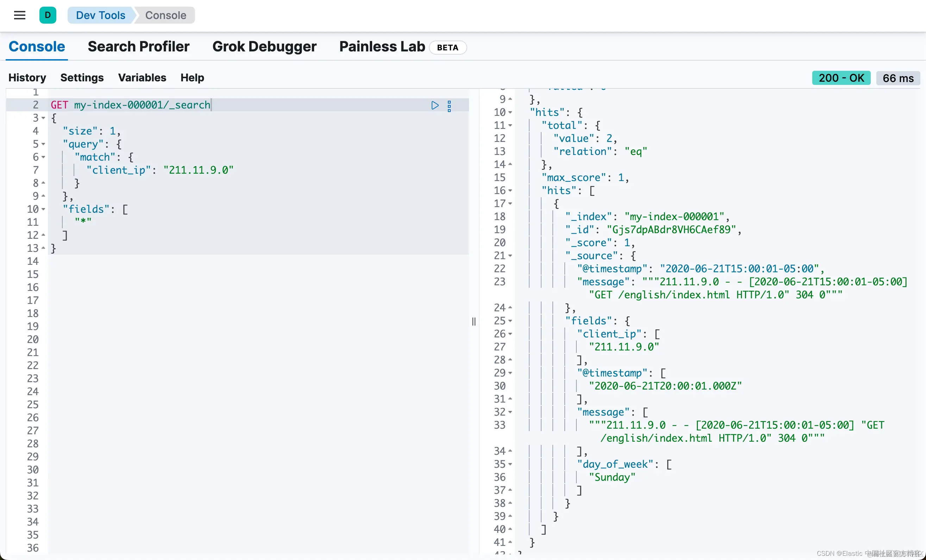The height and width of the screenshot is (560, 926).
Task: Click the Dev Tools breadcrumb link
Action: tap(100, 15)
